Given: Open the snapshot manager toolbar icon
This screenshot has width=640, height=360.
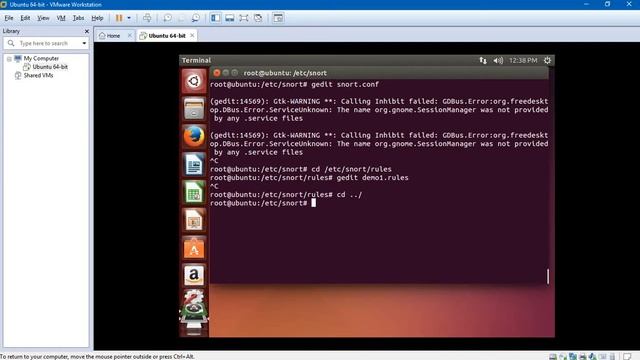Looking at the screenshot, I should [196, 18].
